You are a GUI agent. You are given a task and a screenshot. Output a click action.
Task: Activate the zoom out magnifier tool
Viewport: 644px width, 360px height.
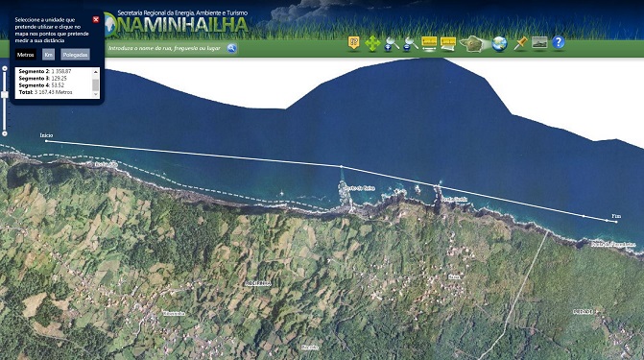point(411,43)
